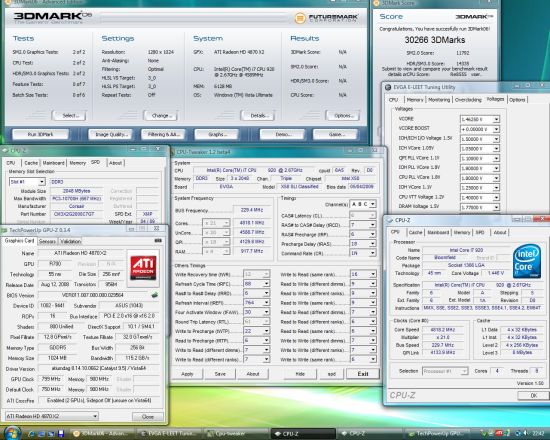Image resolution: width=550 pixels, height=440 pixels.
Task: Click the Save button in CPU-Tweaker
Action: coord(220,374)
